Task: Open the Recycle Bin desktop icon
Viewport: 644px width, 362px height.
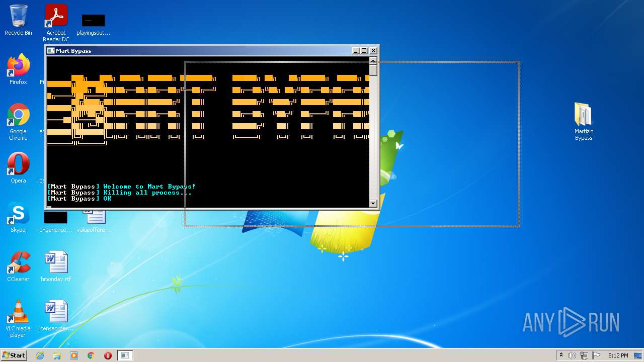Action: pyautogui.click(x=18, y=20)
